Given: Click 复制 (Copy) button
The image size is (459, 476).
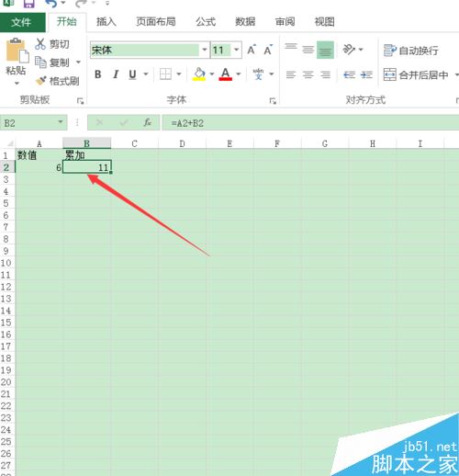Looking at the screenshot, I should tap(52, 62).
